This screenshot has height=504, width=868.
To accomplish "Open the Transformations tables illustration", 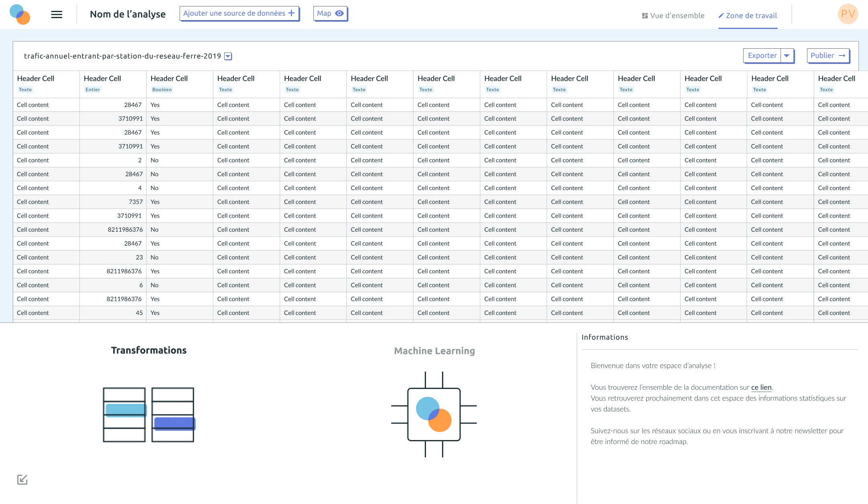I will 148,414.
